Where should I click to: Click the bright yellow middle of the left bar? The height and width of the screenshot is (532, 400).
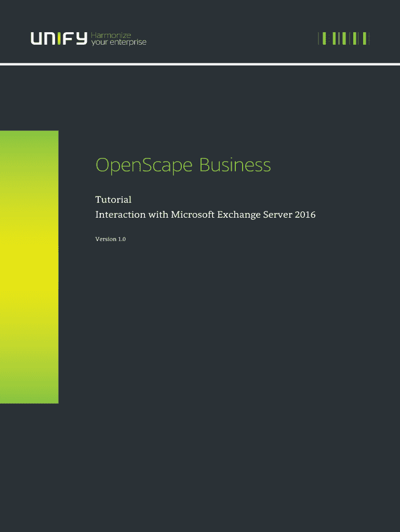click(x=29, y=270)
